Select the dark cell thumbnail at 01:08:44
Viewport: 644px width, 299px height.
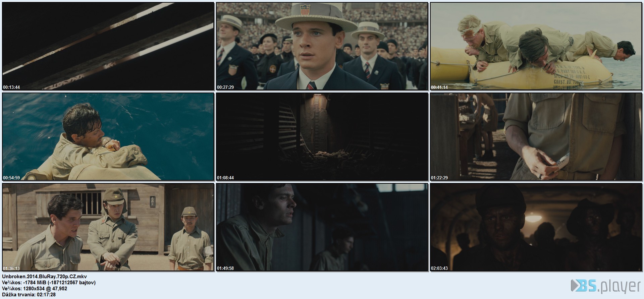[x=322, y=137]
